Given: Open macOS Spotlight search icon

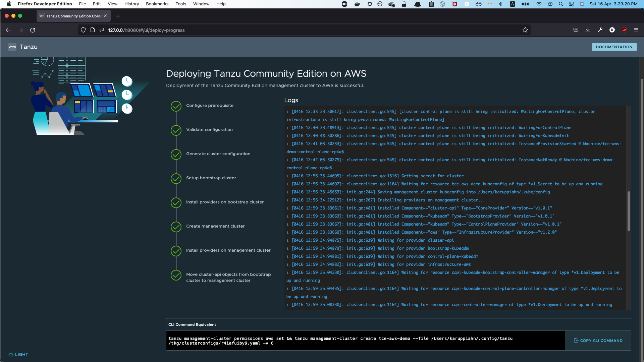Looking at the screenshot, I should [561, 4].
